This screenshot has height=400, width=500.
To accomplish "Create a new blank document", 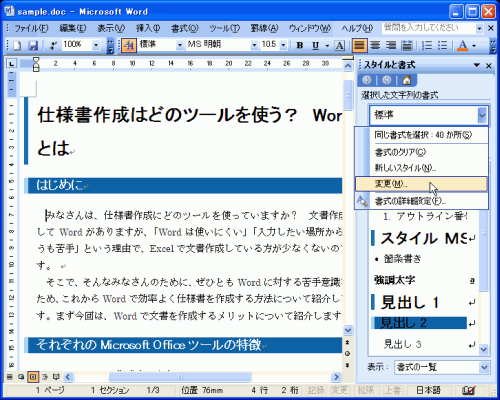I will pyautogui.click(x=17, y=45).
